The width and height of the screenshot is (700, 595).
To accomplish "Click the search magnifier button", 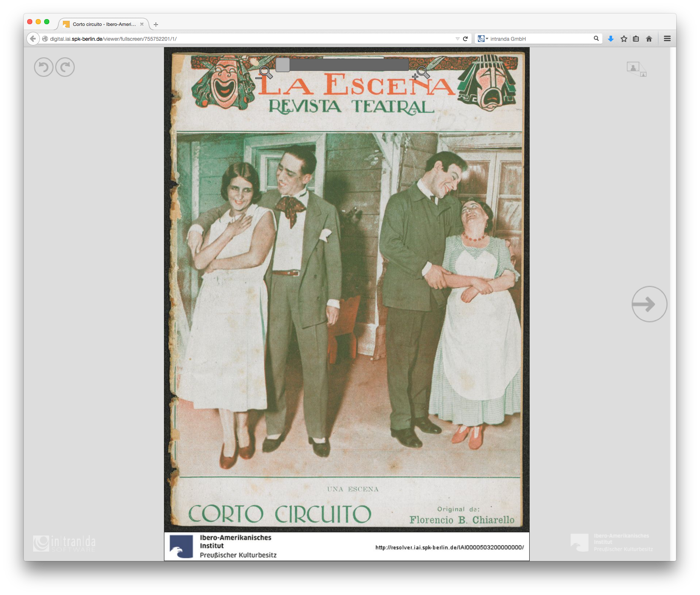I will coord(596,39).
